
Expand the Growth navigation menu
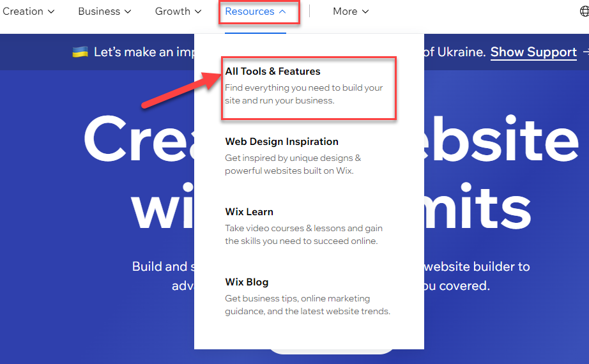178,11
